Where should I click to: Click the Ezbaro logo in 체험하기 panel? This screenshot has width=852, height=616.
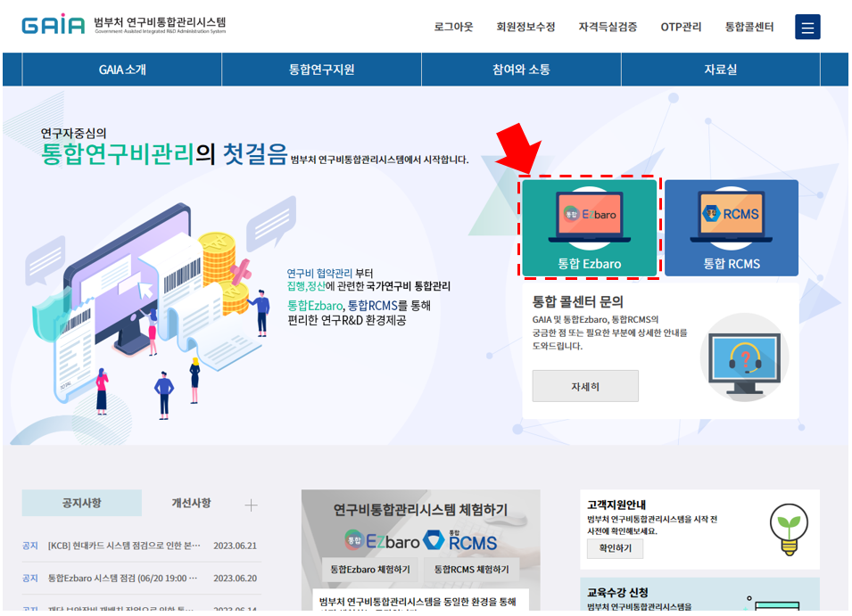(x=382, y=541)
